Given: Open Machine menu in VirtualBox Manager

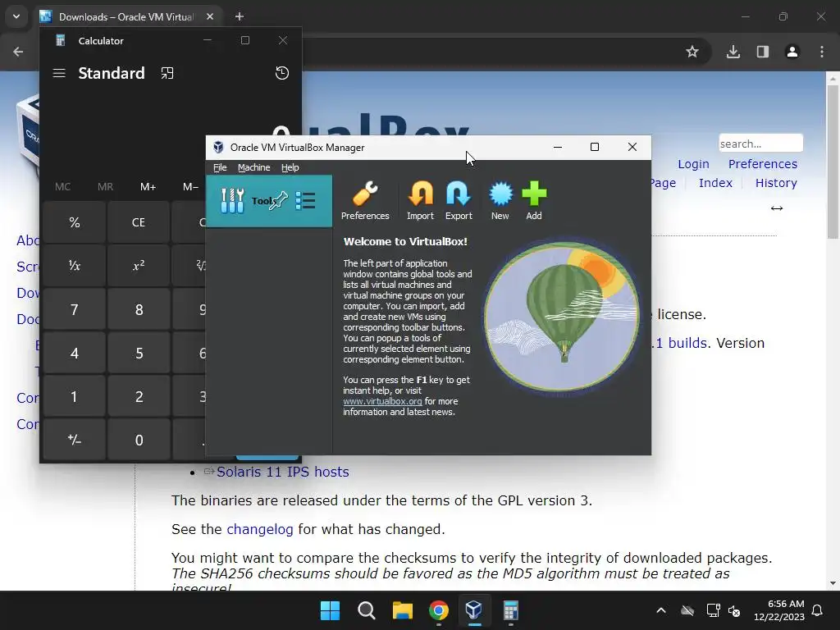Looking at the screenshot, I should [x=254, y=167].
